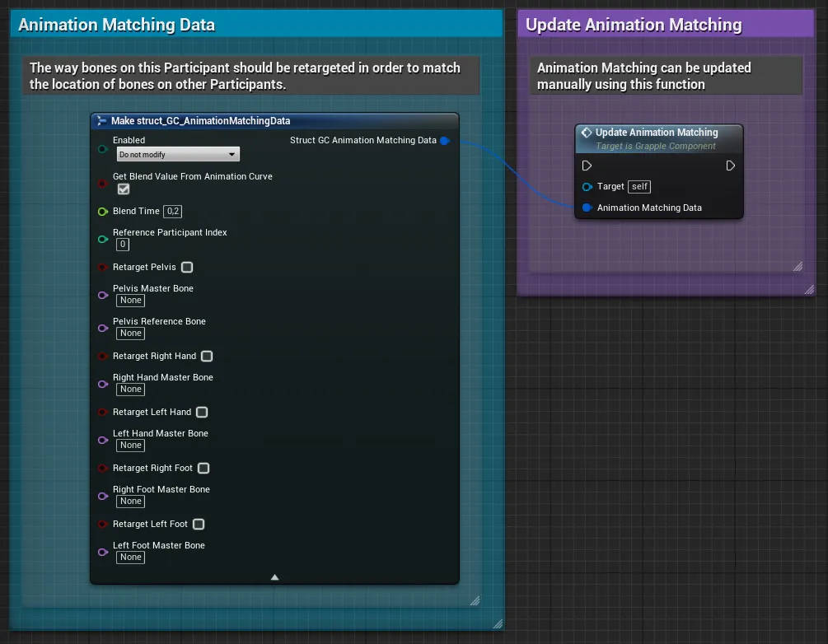Click the Retarget Pelvis input pin
The image size is (828, 644).
[x=103, y=267]
